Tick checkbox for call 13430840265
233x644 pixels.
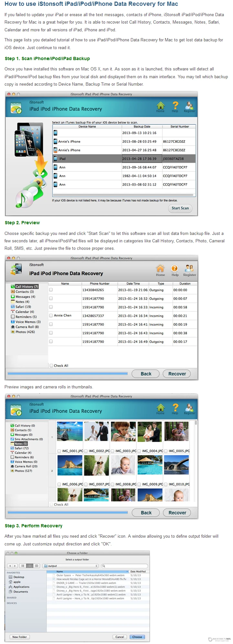[x=51, y=290]
